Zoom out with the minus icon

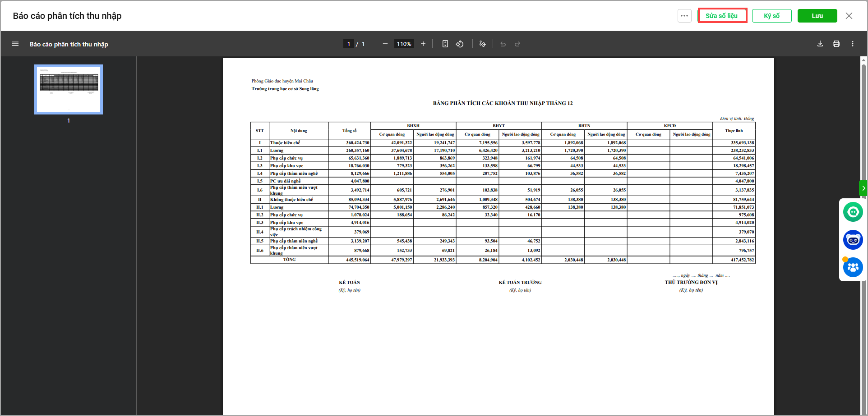pyautogui.click(x=385, y=44)
